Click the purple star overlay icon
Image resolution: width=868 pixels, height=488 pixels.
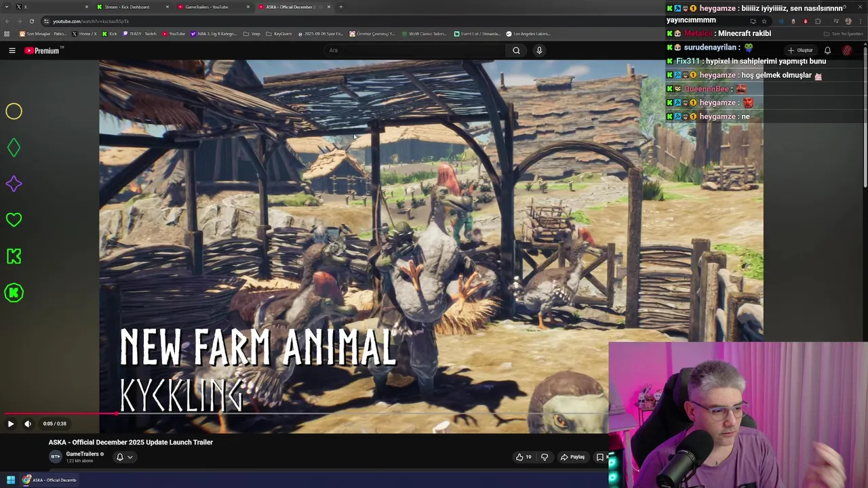tap(14, 184)
